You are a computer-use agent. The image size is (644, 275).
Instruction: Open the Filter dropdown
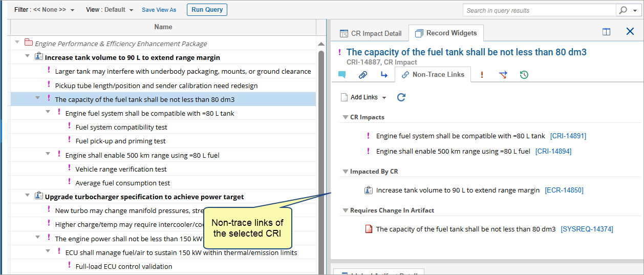[45, 10]
